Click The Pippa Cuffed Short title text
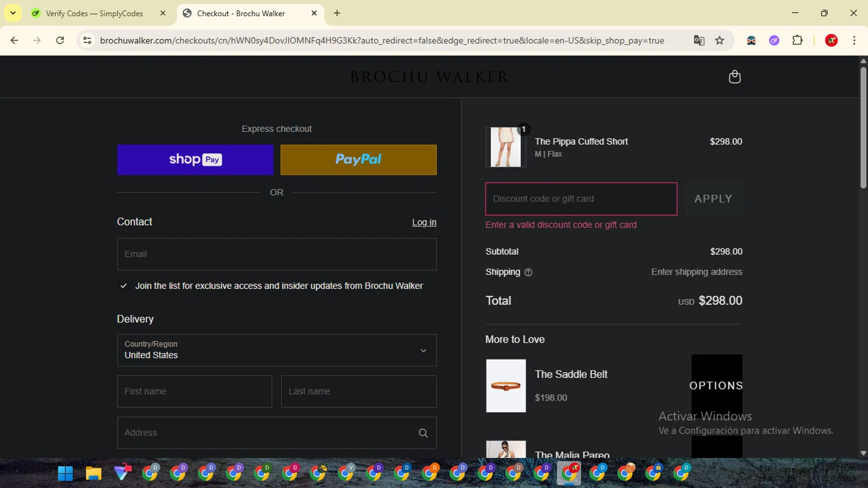 (581, 141)
